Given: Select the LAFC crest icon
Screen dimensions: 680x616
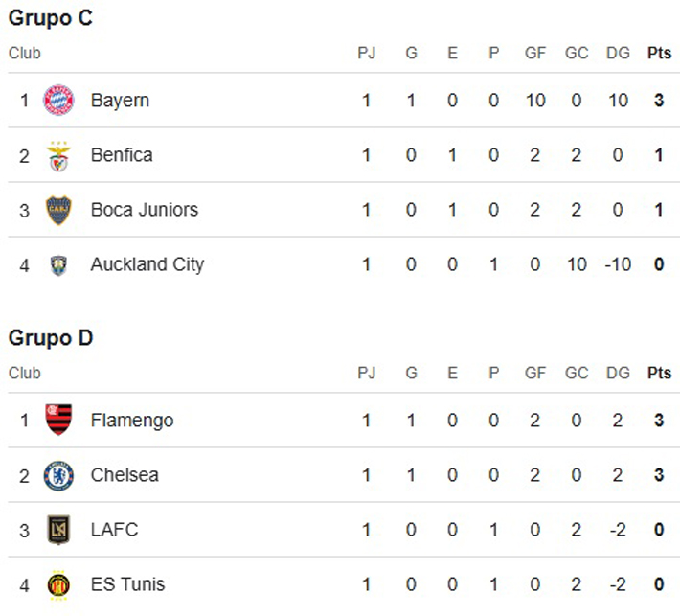Looking at the screenshot, I should click(x=58, y=530).
